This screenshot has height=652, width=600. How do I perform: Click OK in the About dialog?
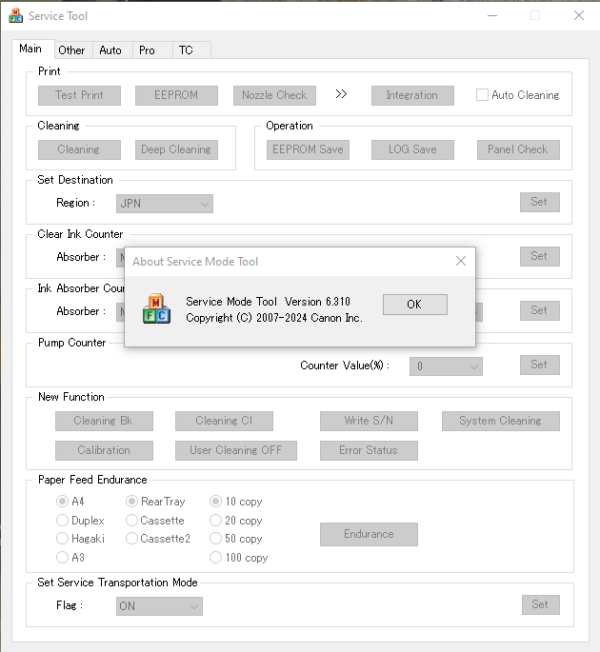[x=415, y=304]
